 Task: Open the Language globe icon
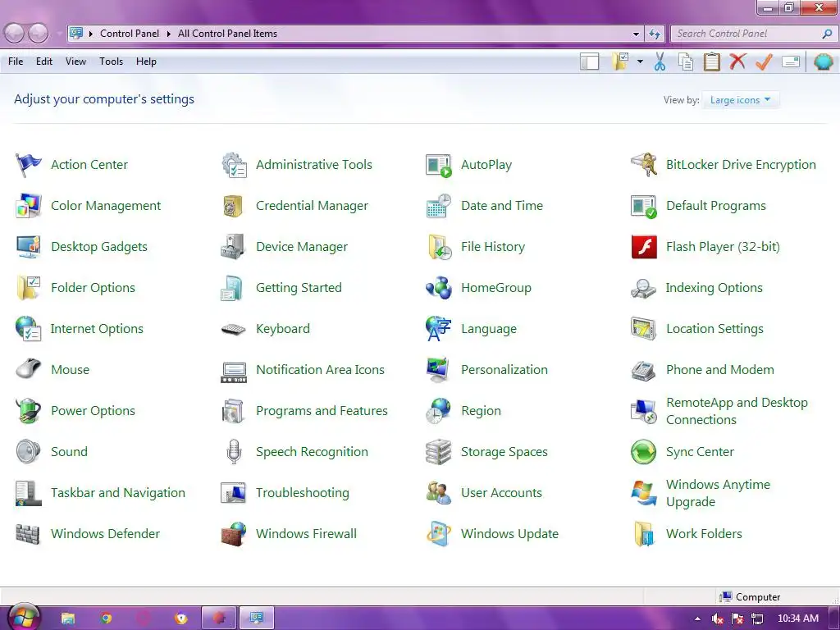(x=439, y=328)
